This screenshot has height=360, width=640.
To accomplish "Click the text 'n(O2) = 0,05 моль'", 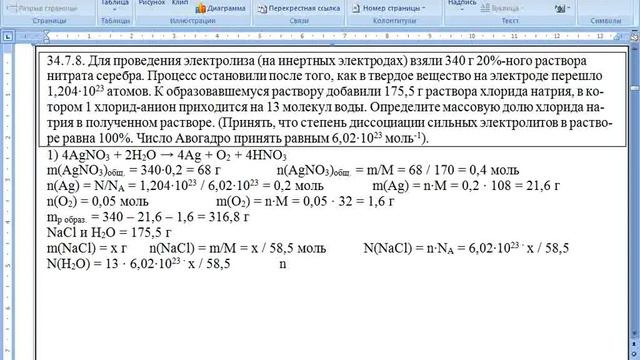I will pyautogui.click(x=98, y=201).
